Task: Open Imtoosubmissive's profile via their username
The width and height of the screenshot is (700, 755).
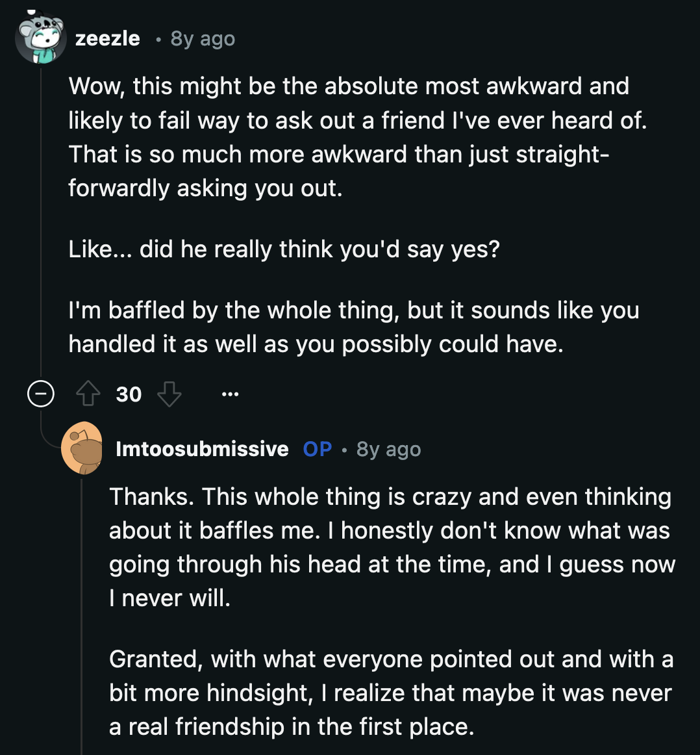Action: [x=201, y=449]
